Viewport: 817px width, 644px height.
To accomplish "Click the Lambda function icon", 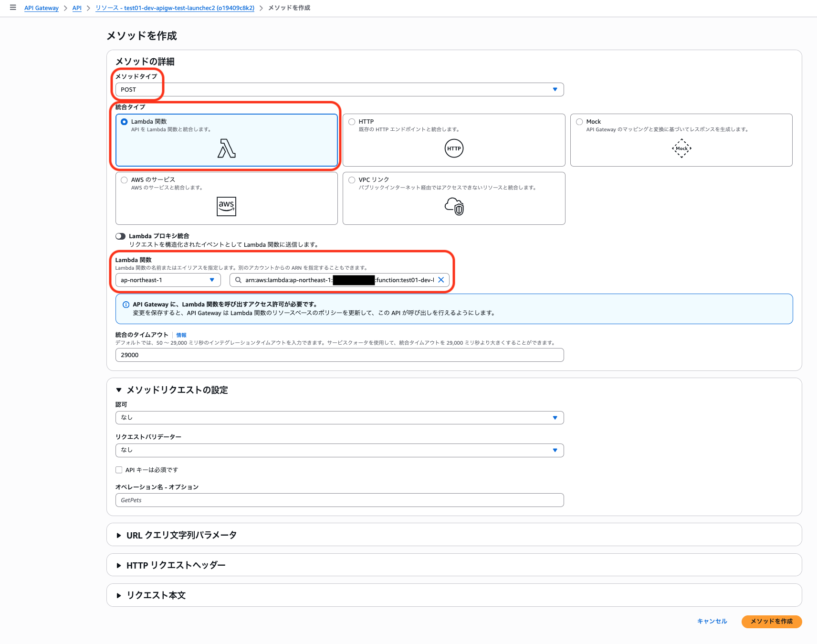I will tap(227, 148).
